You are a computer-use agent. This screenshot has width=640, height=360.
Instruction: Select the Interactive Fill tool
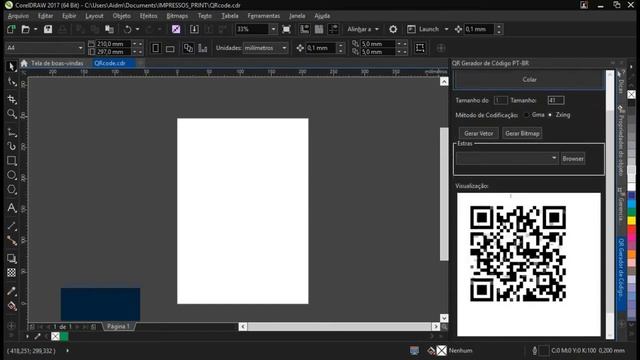11,306
